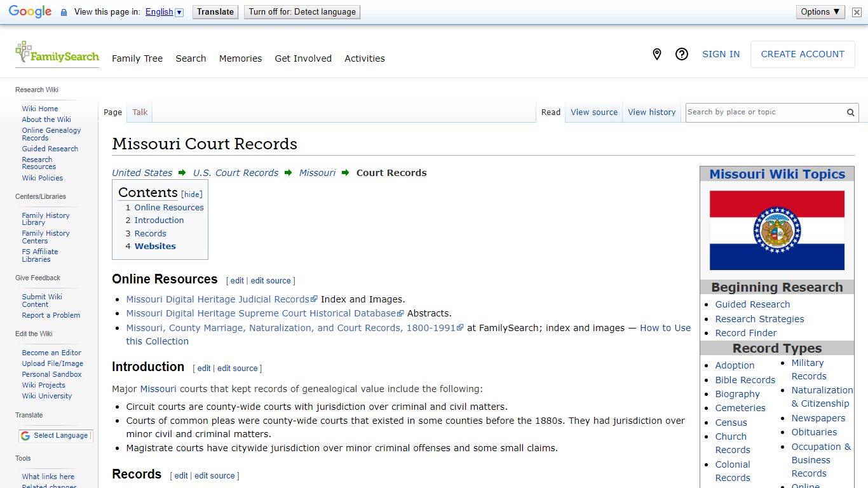Edit source of Introduction section
Screen dimensions: 868x488
238,369
